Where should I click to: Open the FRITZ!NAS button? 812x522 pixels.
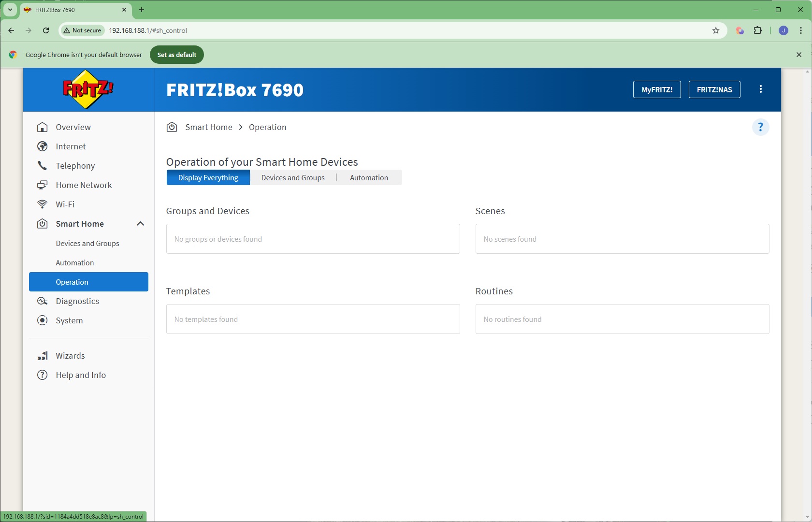pos(714,89)
